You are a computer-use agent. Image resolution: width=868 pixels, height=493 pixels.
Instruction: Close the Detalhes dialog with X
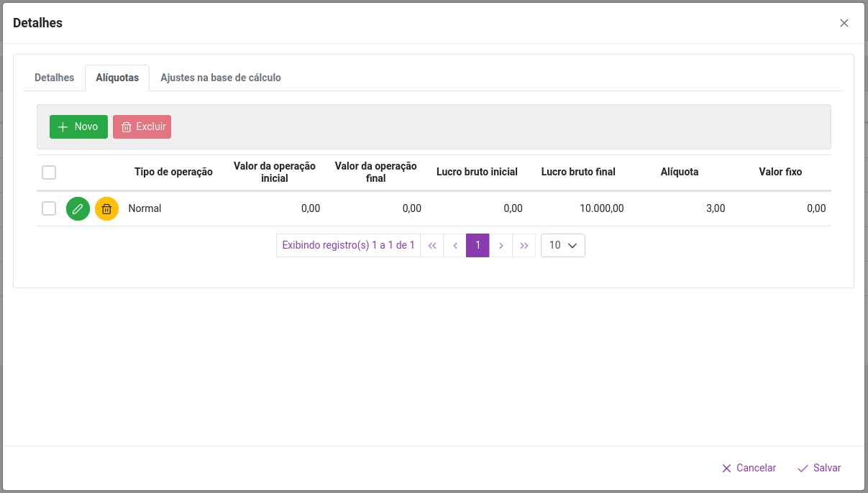pos(844,23)
